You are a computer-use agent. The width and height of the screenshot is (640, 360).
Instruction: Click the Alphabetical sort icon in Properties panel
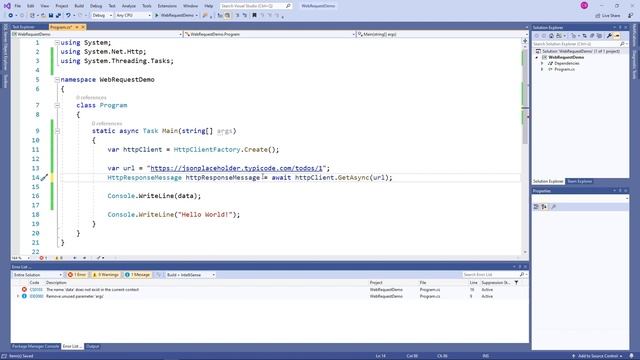[544, 207]
